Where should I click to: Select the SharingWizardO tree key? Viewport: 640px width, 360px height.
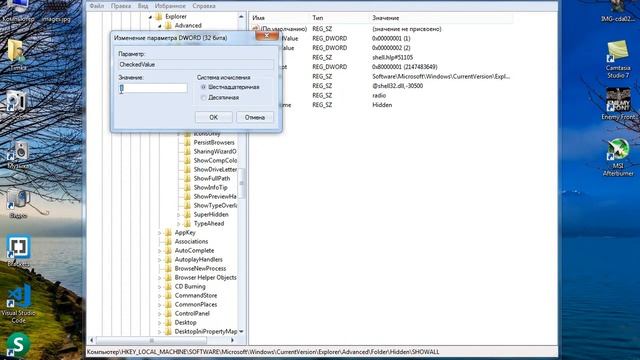click(x=215, y=151)
